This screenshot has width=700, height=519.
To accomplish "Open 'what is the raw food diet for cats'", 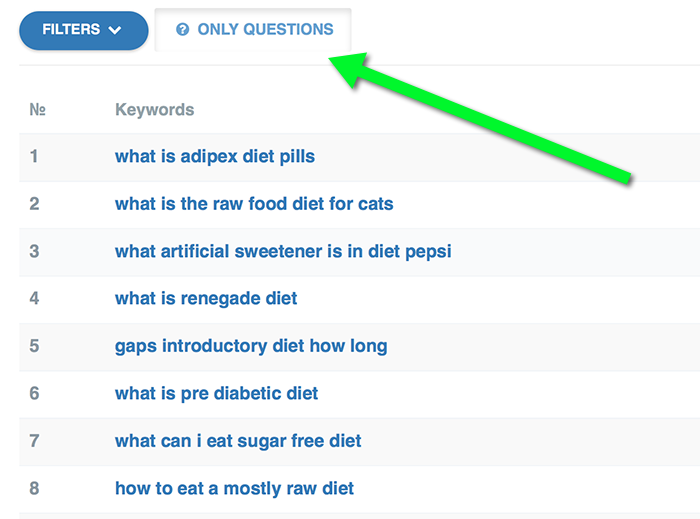I will tap(254, 204).
